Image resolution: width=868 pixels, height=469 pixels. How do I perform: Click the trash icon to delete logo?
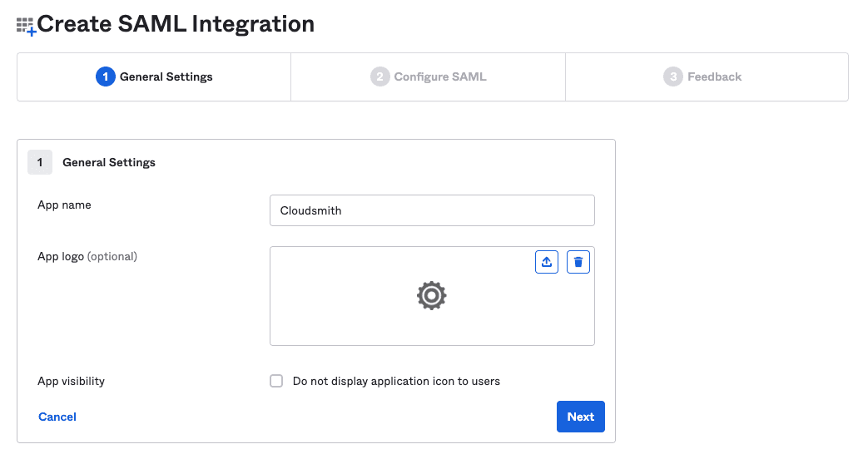pyautogui.click(x=578, y=262)
